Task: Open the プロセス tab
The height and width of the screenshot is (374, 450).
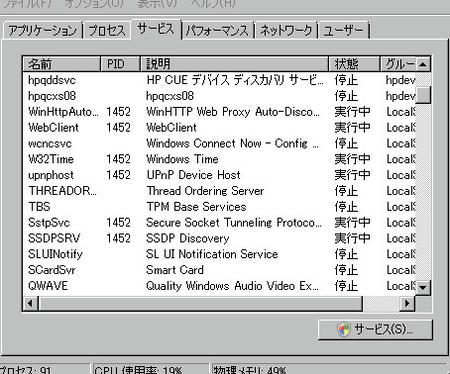Action: [x=107, y=31]
